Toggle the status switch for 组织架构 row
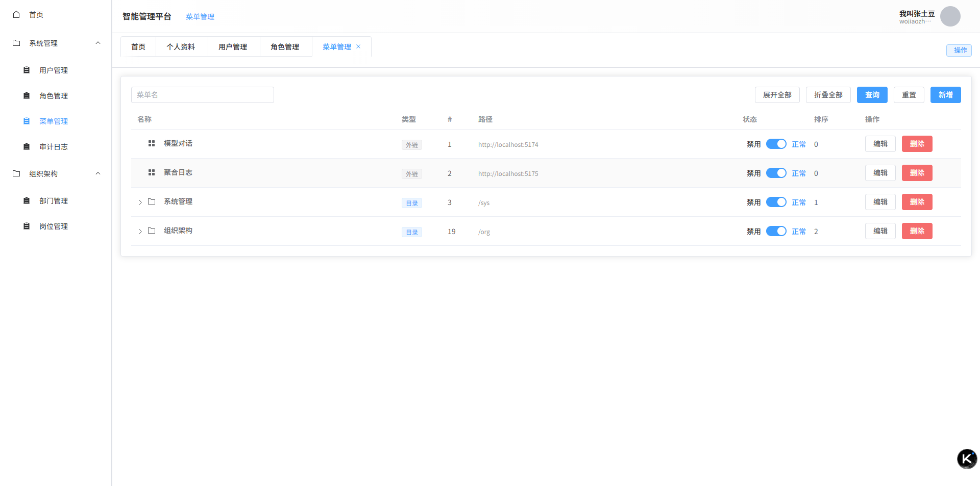 click(776, 231)
